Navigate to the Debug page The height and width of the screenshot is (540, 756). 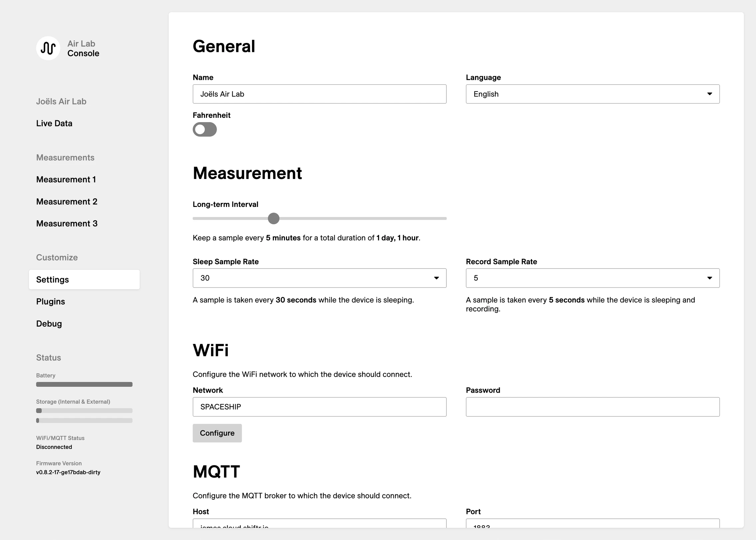(49, 323)
